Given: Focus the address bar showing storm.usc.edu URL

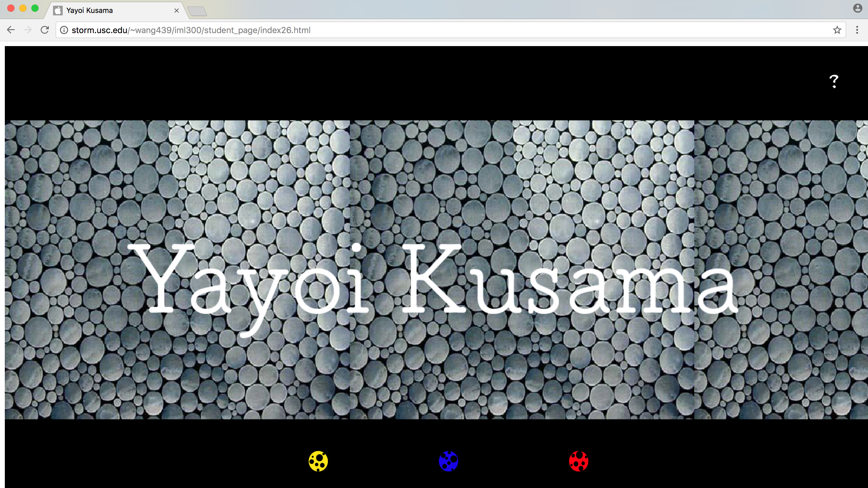Looking at the screenshot, I should (450, 30).
